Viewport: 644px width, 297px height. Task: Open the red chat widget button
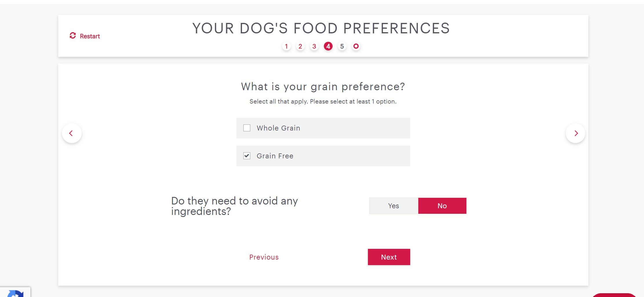pos(614,295)
